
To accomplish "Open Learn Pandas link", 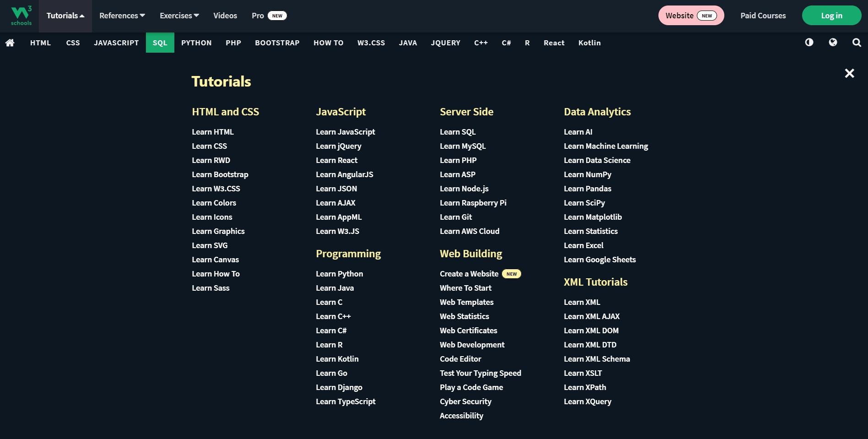I will coord(588,189).
